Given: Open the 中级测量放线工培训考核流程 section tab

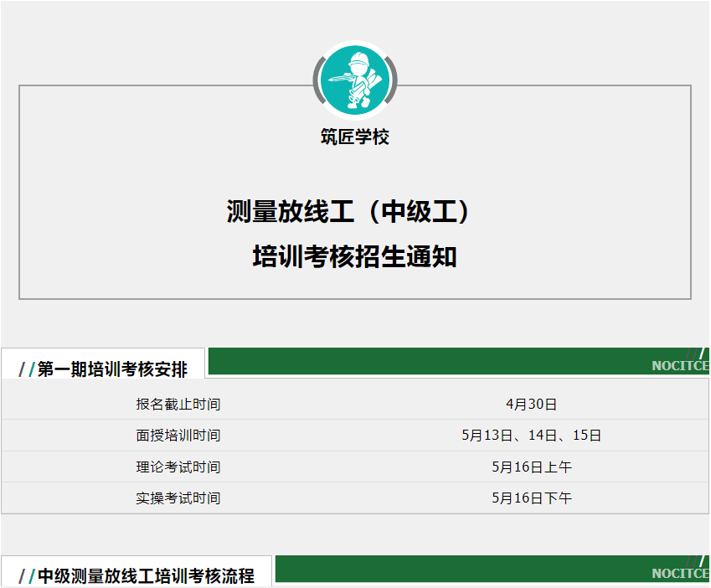Looking at the screenshot, I should click(145, 576).
